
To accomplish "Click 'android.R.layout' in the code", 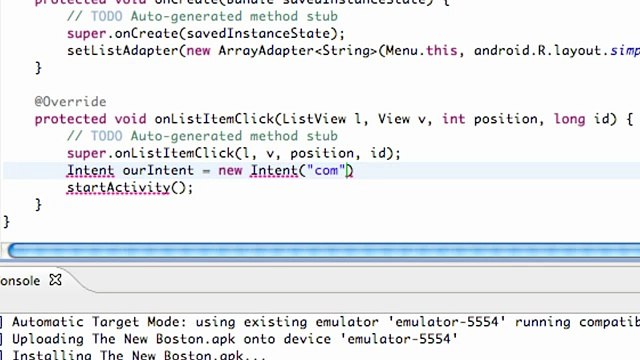I will click(x=538, y=51).
